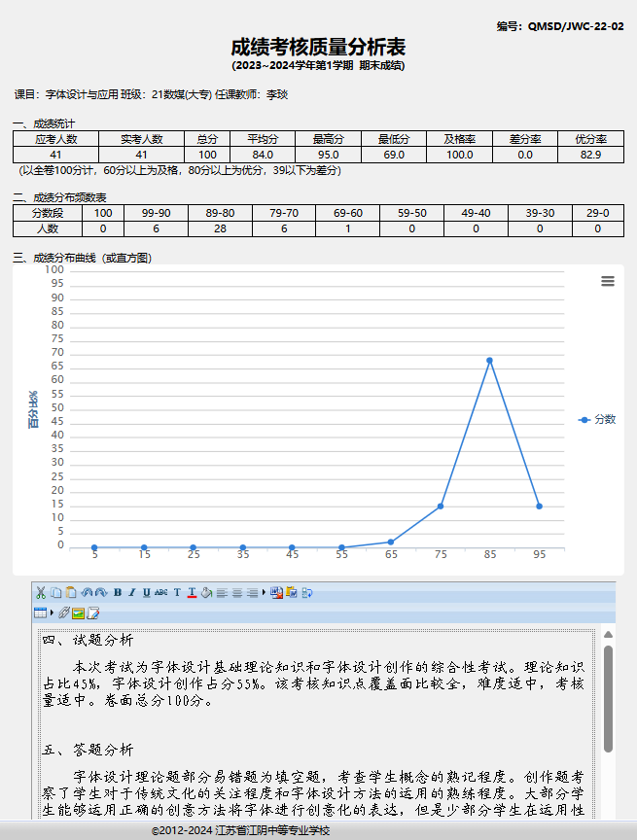
Task: Open the chart hamburger context menu
Action: click(x=608, y=281)
